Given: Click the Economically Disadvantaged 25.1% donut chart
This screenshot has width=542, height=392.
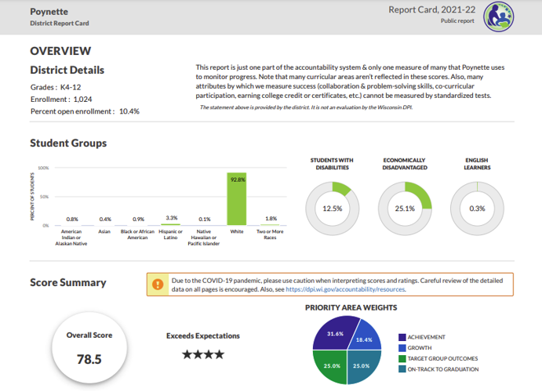Looking at the screenshot, I should [405, 209].
